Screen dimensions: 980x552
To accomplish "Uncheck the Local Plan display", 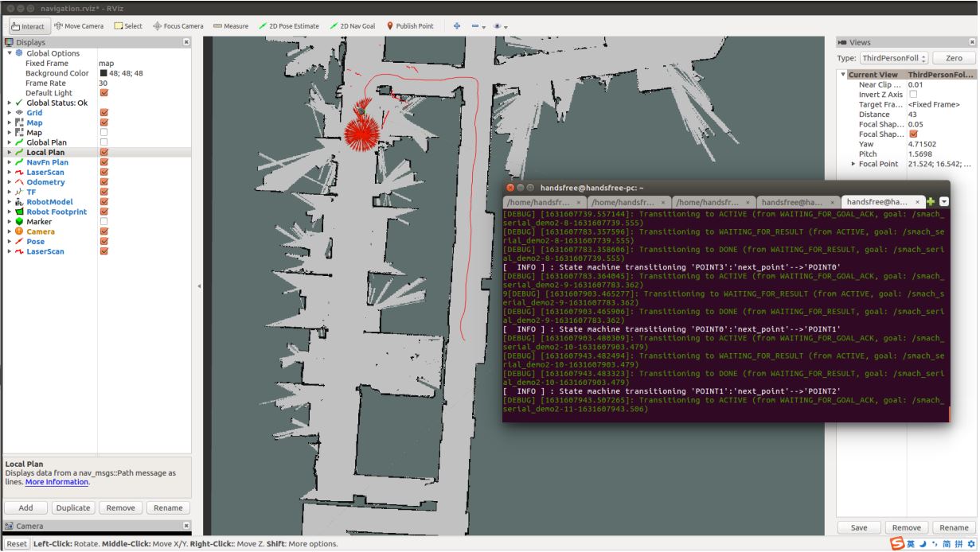I will click(103, 152).
